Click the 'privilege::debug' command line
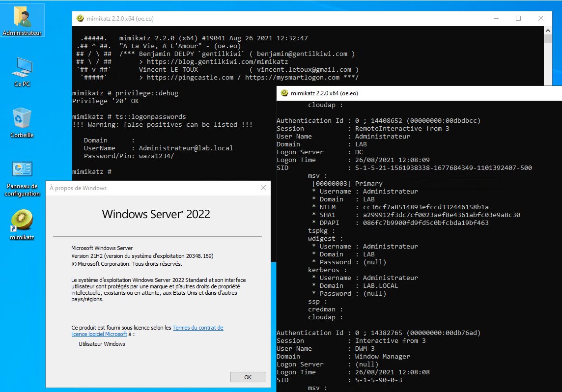This screenshot has height=392, width=562. pos(125,93)
